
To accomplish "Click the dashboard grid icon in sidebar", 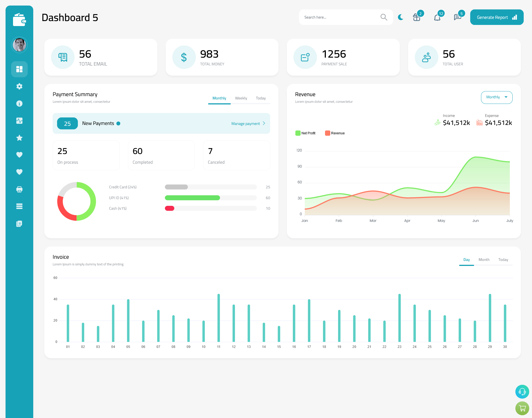I will coord(19,69).
